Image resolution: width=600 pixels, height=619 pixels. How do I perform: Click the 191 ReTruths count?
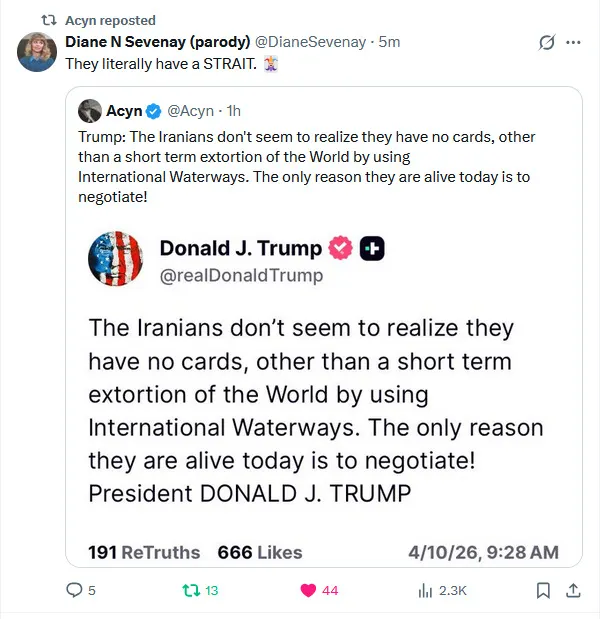coord(144,552)
